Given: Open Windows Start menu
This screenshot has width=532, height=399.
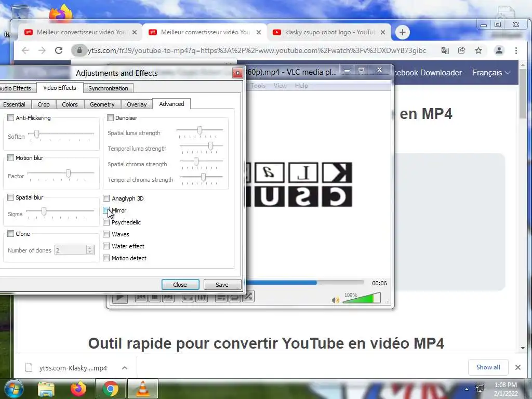Looking at the screenshot, I should click(x=13, y=389).
